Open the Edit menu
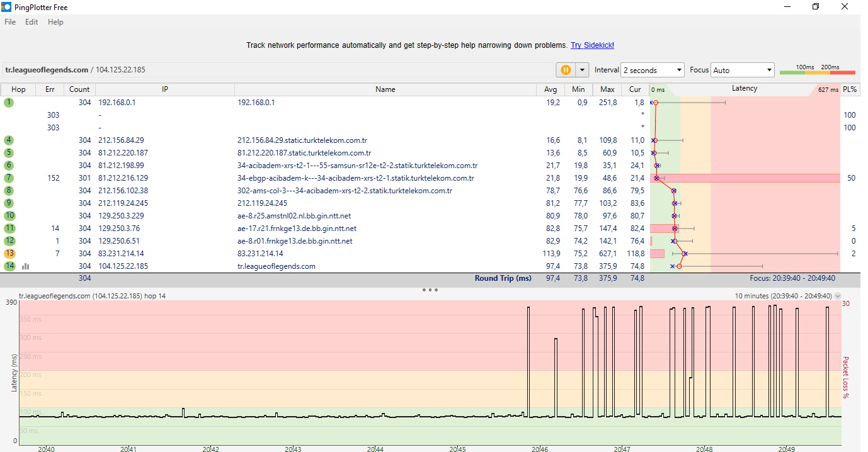This screenshot has width=868, height=452. click(31, 22)
